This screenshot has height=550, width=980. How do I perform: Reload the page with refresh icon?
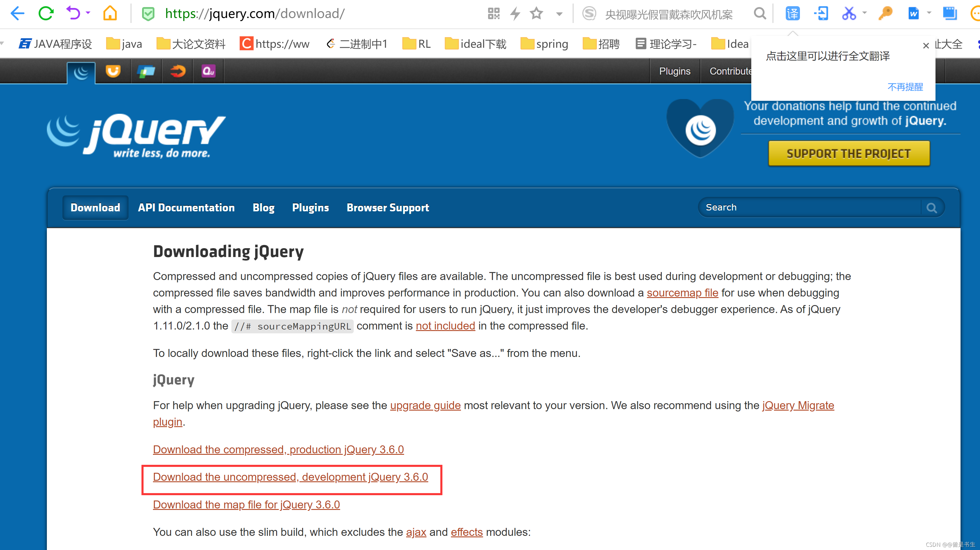click(x=46, y=13)
